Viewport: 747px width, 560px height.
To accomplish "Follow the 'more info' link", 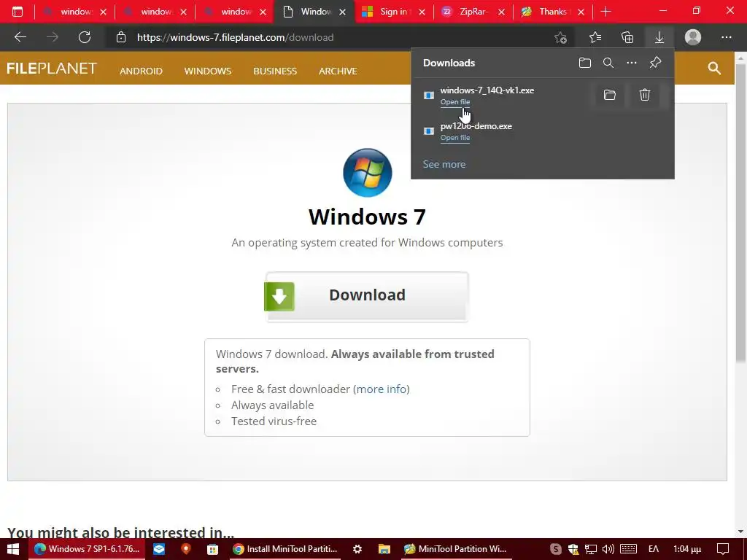I will point(382,389).
